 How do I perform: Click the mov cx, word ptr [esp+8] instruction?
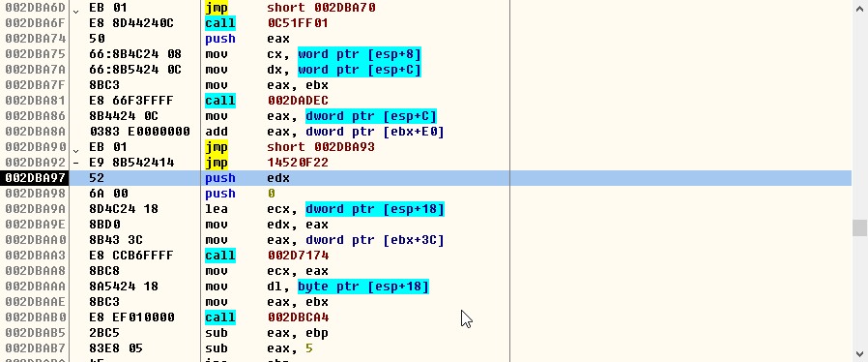coord(313,54)
